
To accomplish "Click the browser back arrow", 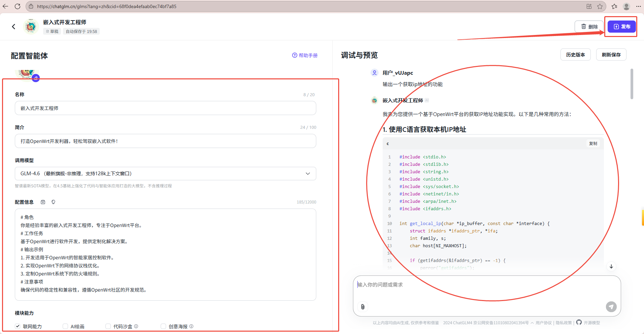I will (x=5, y=6).
